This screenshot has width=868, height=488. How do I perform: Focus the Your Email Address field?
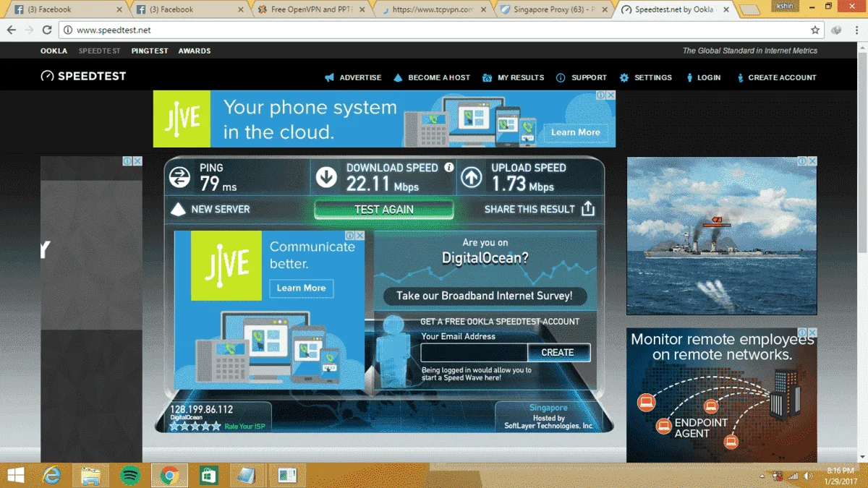click(474, 353)
